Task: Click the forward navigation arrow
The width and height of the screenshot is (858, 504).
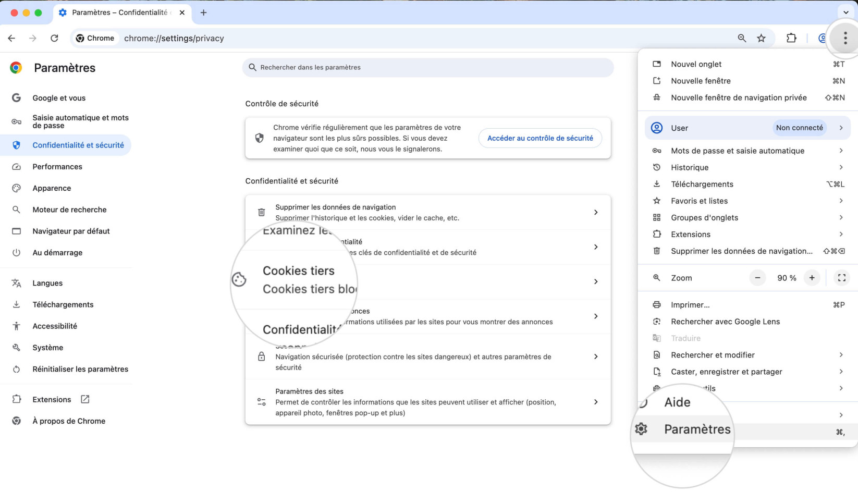Action: click(x=33, y=38)
